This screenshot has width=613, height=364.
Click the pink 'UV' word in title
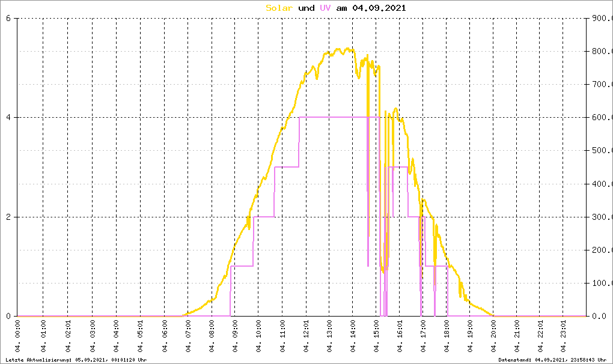pyautogui.click(x=325, y=8)
